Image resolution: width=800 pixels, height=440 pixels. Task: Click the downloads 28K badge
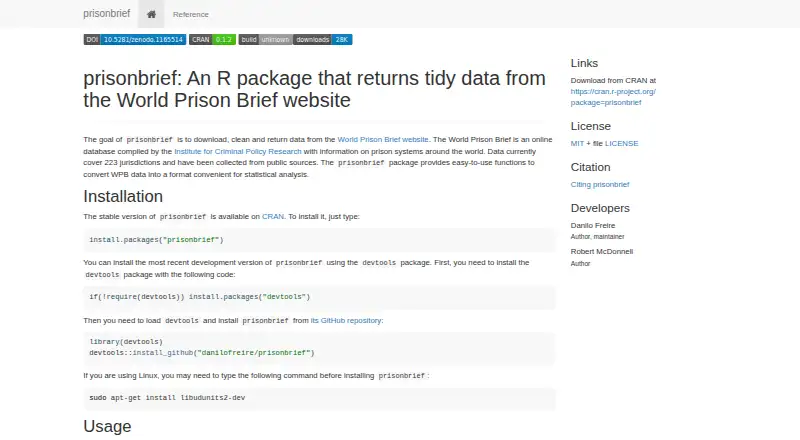click(x=322, y=39)
